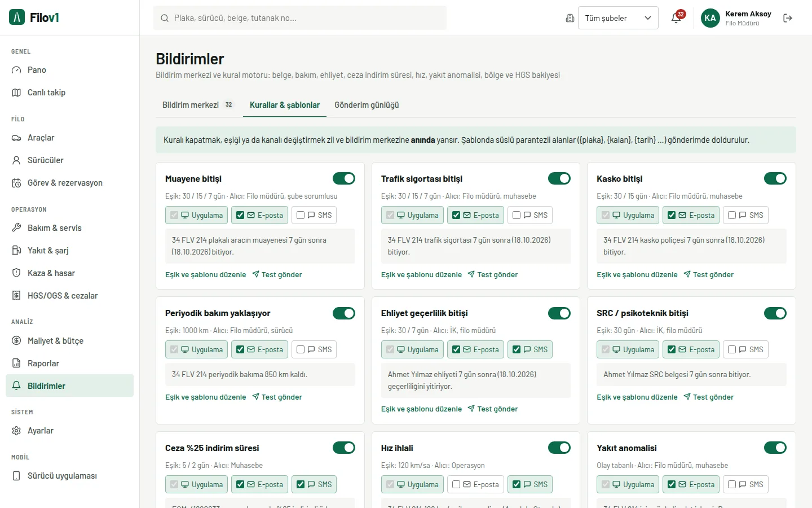Open Kaza & hasar page
The width and height of the screenshot is (812, 508).
click(70, 273)
